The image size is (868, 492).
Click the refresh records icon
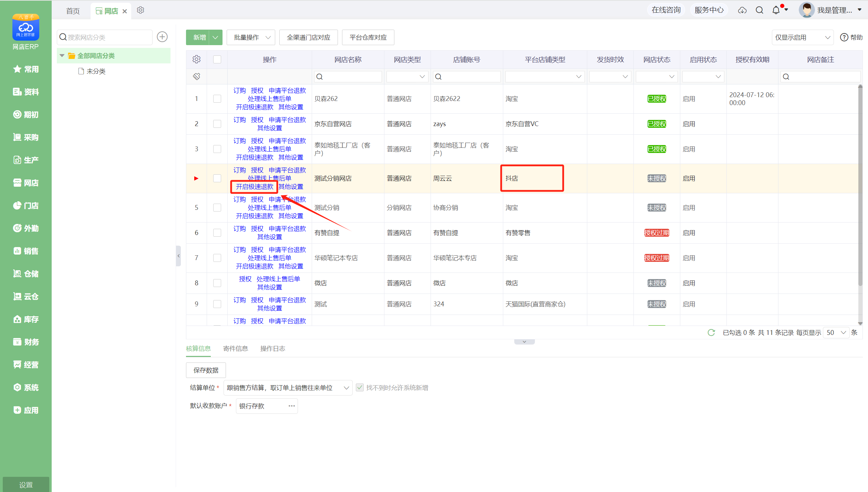(x=711, y=332)
